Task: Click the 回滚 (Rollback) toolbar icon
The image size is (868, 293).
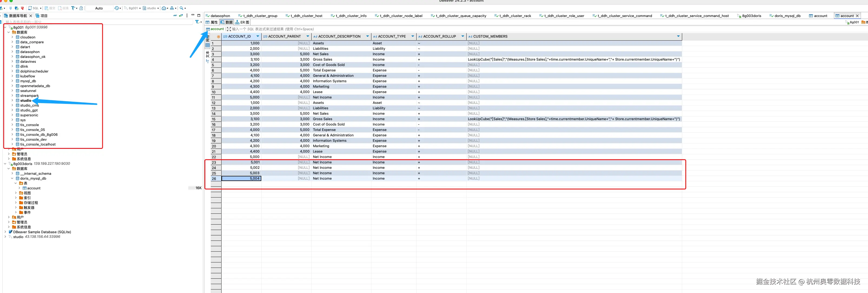Action: click(x=63, y=8)
